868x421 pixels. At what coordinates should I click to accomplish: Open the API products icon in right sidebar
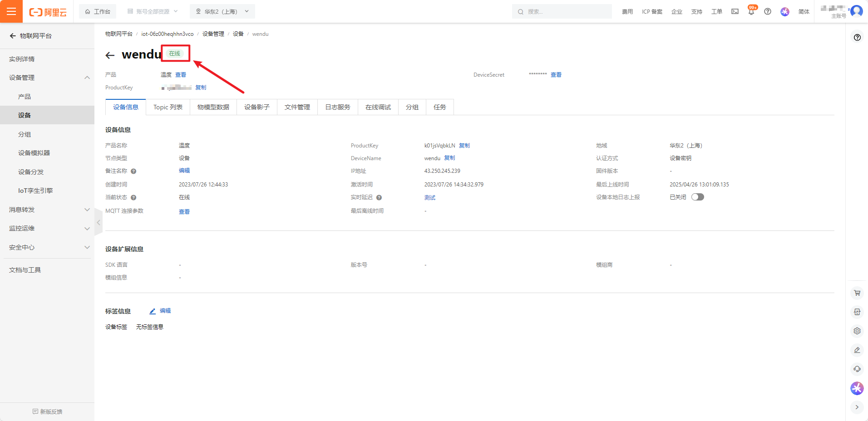[x=857, y=312]
